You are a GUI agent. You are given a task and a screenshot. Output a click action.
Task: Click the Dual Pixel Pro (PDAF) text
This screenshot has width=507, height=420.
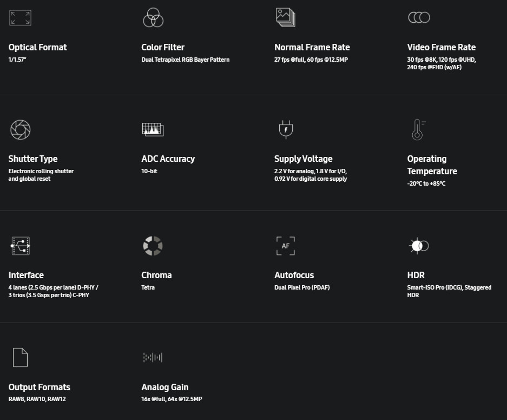pos(302,287)
